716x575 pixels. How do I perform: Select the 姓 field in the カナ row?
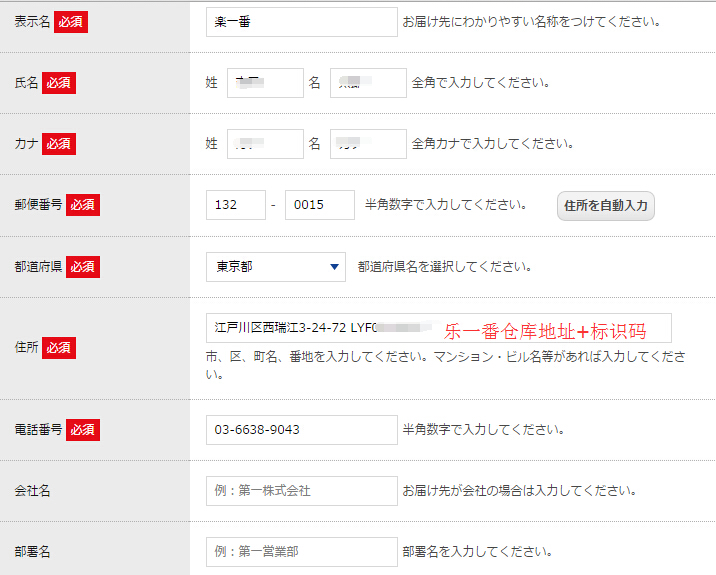tap(265, 144)
